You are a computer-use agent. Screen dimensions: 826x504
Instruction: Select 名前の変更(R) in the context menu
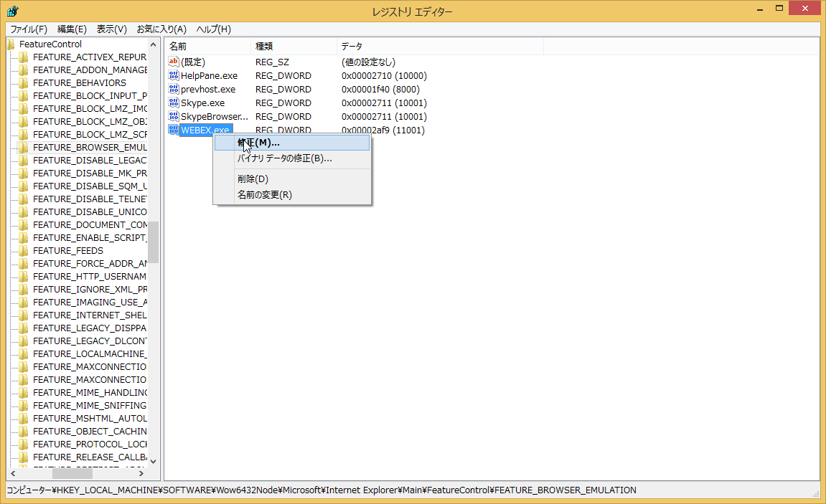click(x=264, y=194)
